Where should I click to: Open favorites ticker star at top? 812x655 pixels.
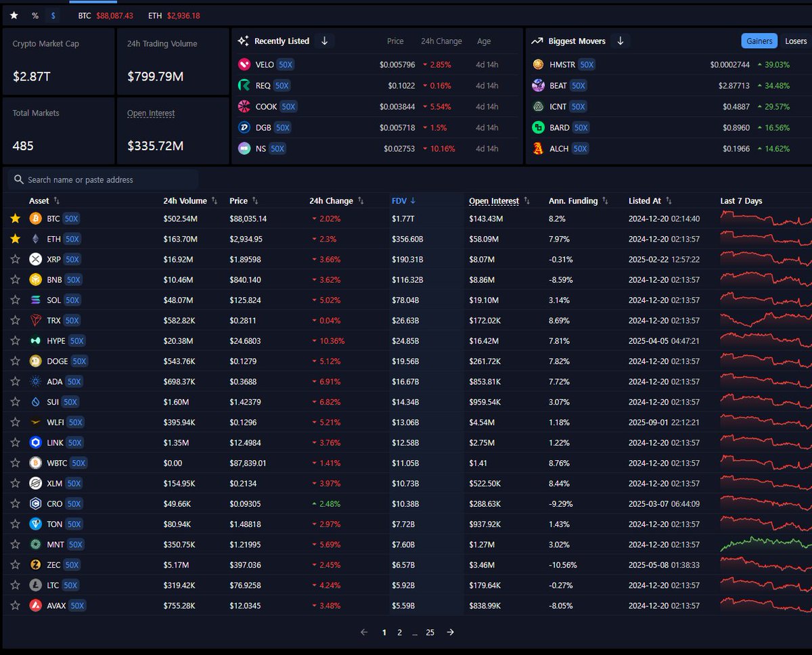coord(14,16)
